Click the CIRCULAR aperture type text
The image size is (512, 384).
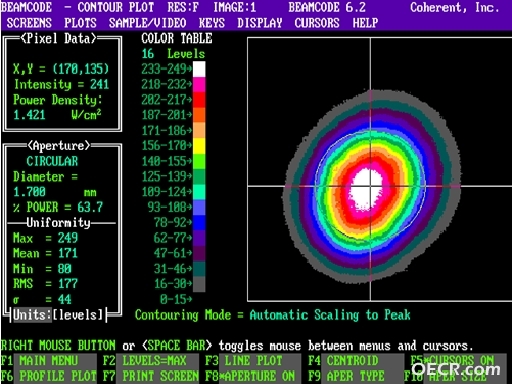click(52, 161)
